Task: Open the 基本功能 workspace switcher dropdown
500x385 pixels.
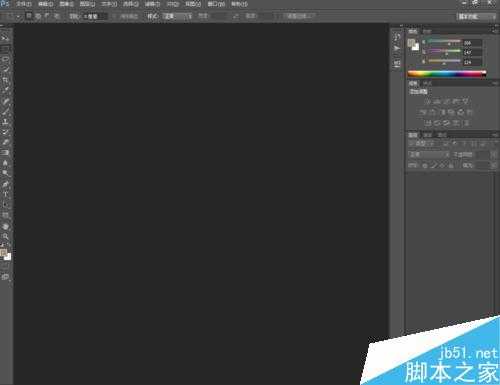Action: pyautogui.click(x=476, y=16)
